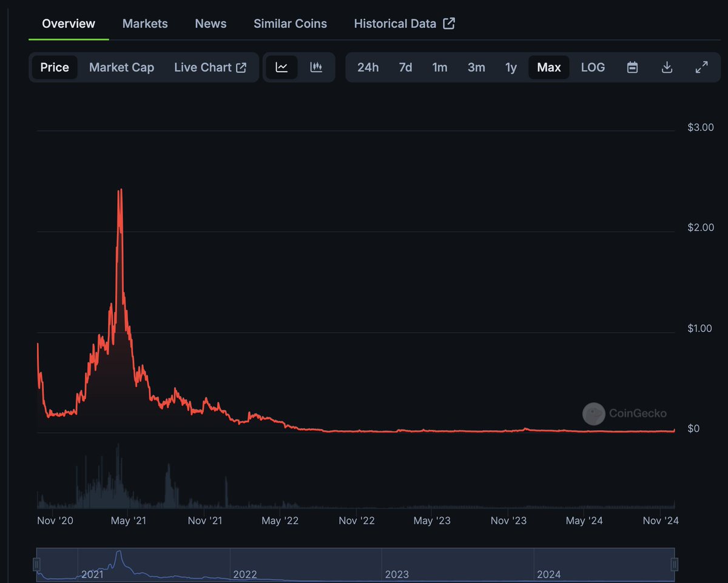Click the $1.00 price axis label

[699, 328]
